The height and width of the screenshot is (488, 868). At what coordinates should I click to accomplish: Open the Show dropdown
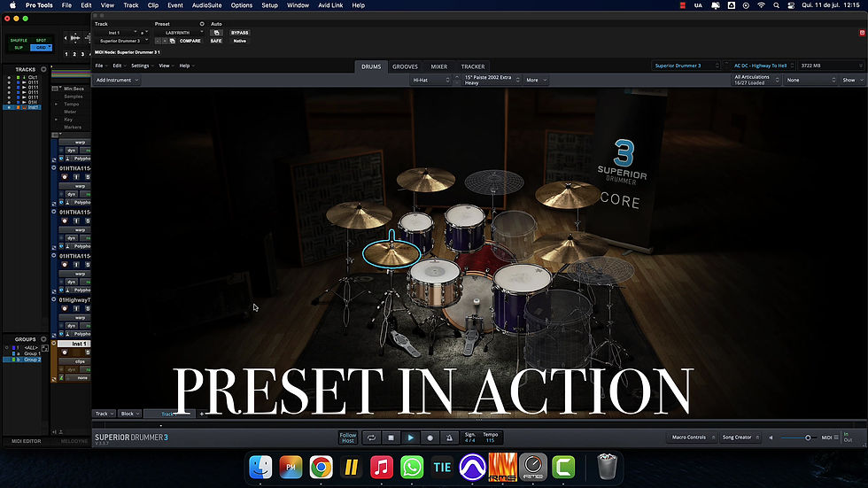pos(852,81)
